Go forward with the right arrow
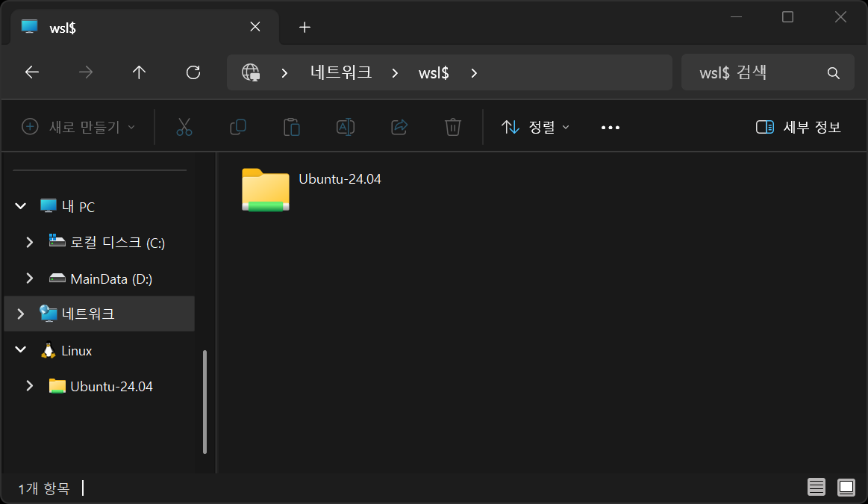The image size is (868, 504). tap(85, 72)
